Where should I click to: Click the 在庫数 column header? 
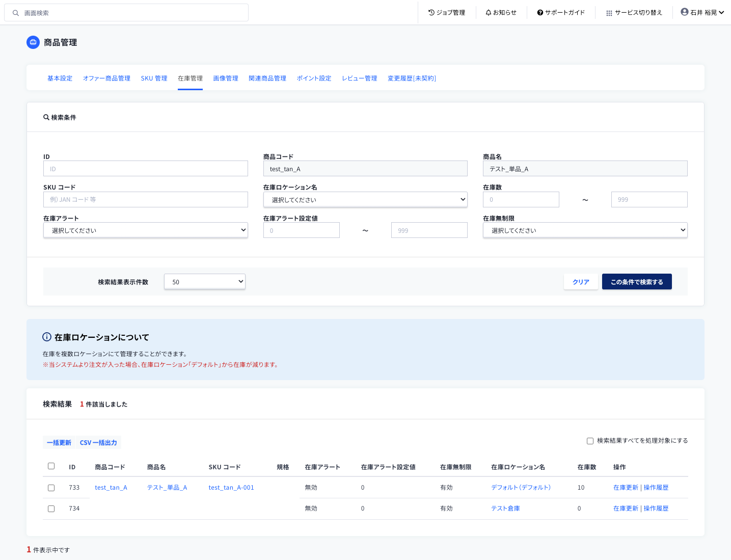pyautogui.click(x=587, y=467)
